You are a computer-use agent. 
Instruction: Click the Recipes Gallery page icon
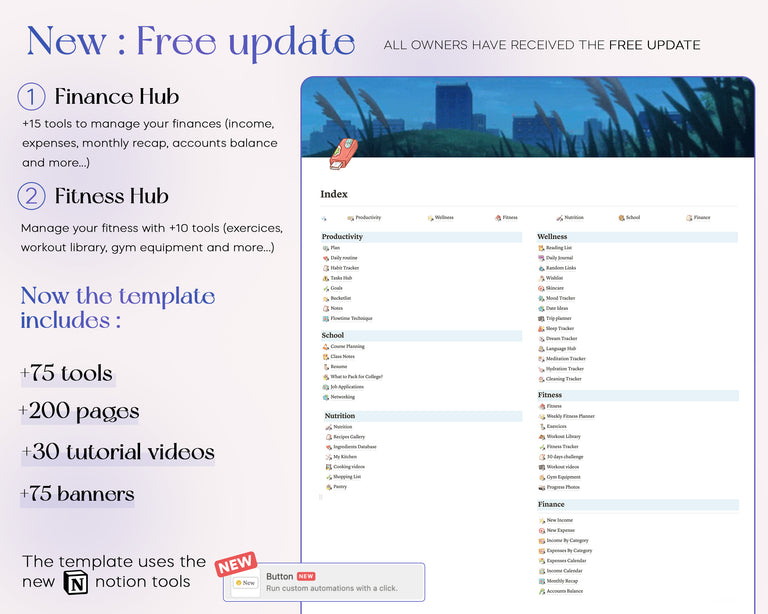[329, 437]
